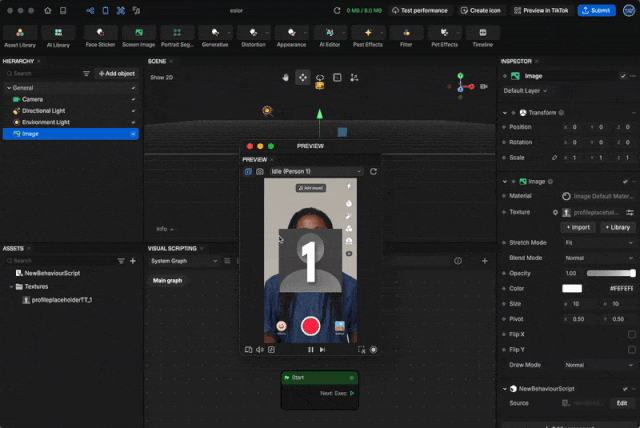The height and width of the screenshot is (428, 640).
Task: Toggle visibility of Image object
Action: 133,134
